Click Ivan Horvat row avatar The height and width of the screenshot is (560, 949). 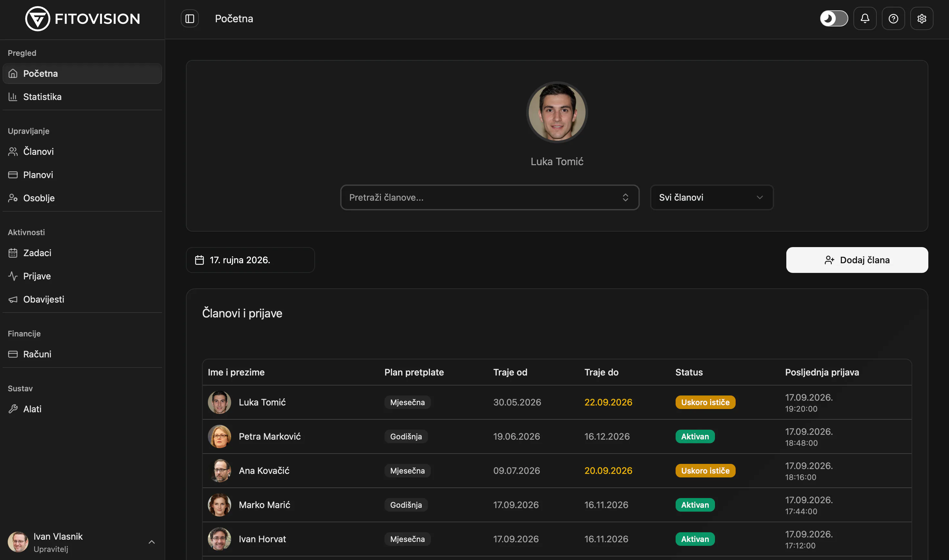tap(219, 539)
